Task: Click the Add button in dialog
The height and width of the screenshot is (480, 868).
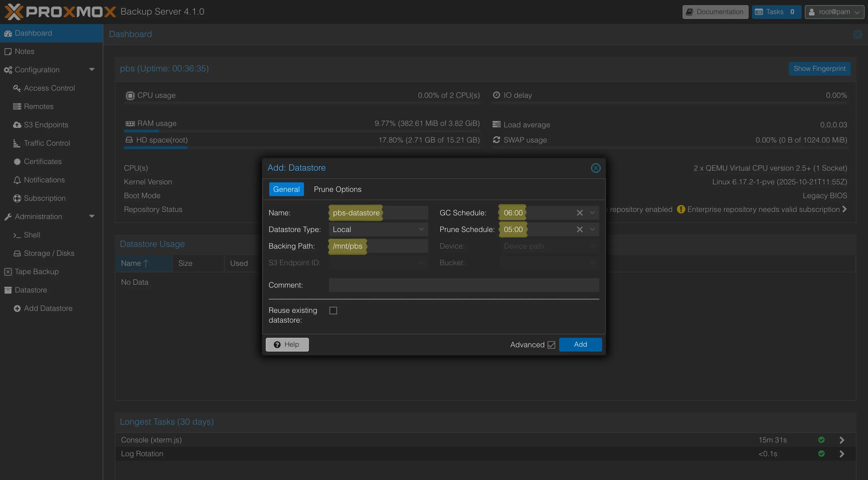Action: [x=580, y=344]
